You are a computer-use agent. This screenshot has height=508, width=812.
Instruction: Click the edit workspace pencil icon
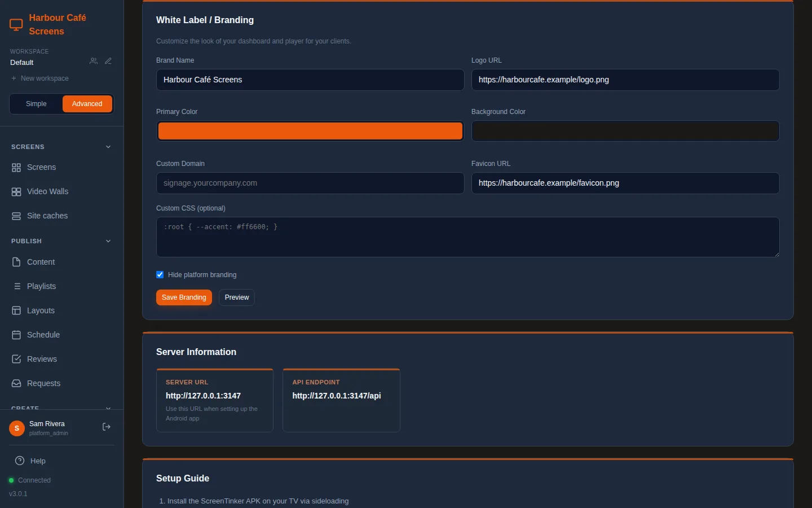click(x=108, y=61)
